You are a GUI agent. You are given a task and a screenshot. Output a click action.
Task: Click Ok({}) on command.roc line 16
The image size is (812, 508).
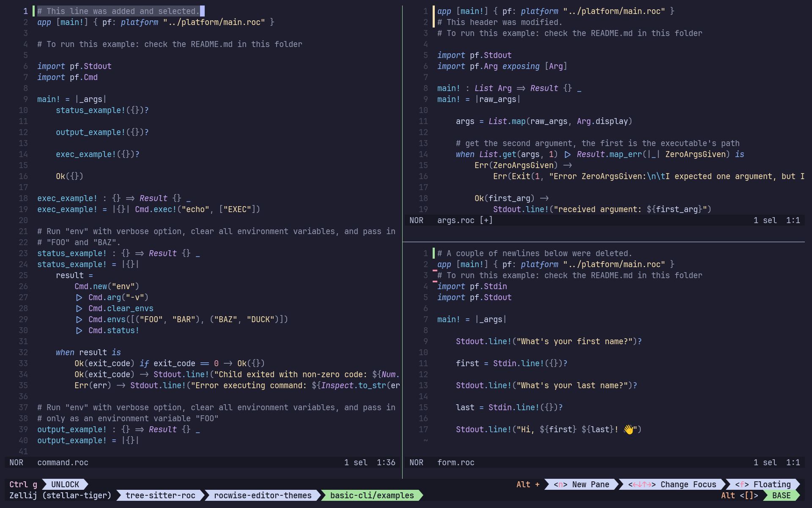tap(70, 176)
